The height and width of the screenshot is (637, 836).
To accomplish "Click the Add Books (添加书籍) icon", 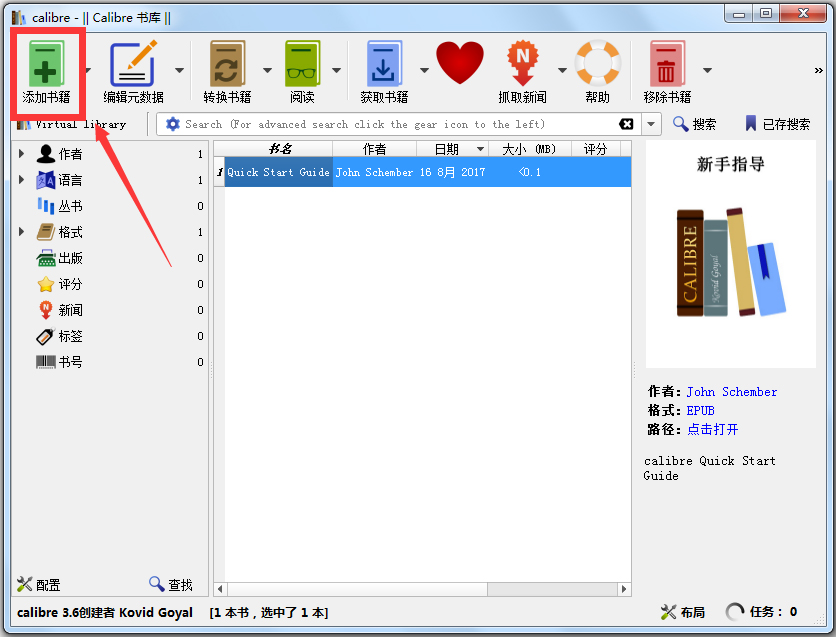I will 46,64.
